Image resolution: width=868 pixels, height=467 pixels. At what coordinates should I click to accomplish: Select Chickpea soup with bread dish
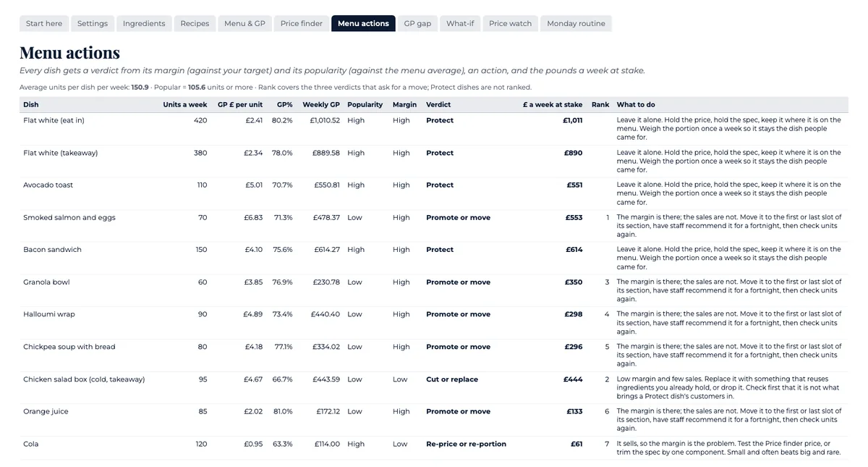(x=69, y=346)
